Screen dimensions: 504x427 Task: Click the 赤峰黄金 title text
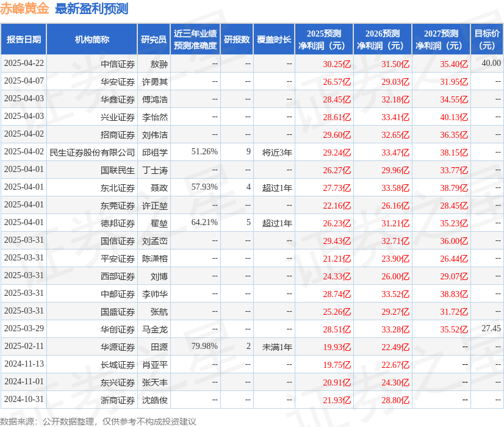[24, 9]
